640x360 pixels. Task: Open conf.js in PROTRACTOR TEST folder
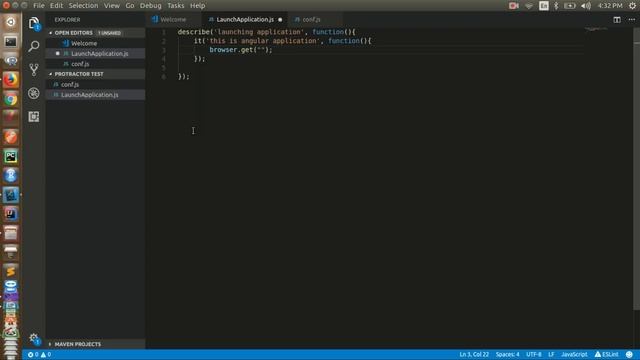tap(70, 84)
